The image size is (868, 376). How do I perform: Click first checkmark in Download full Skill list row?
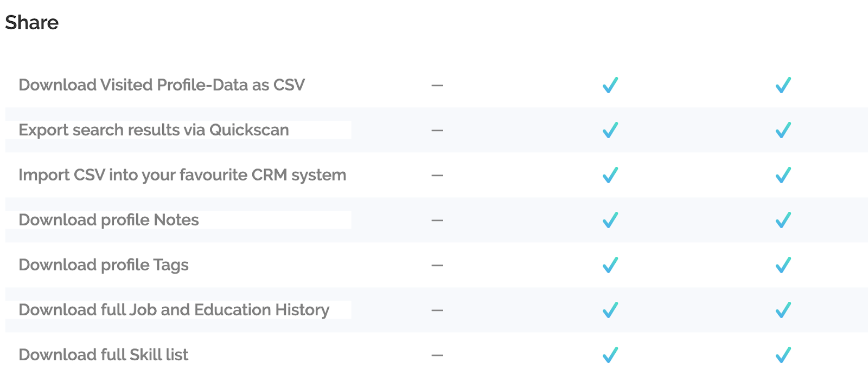(x=610, y=355)
